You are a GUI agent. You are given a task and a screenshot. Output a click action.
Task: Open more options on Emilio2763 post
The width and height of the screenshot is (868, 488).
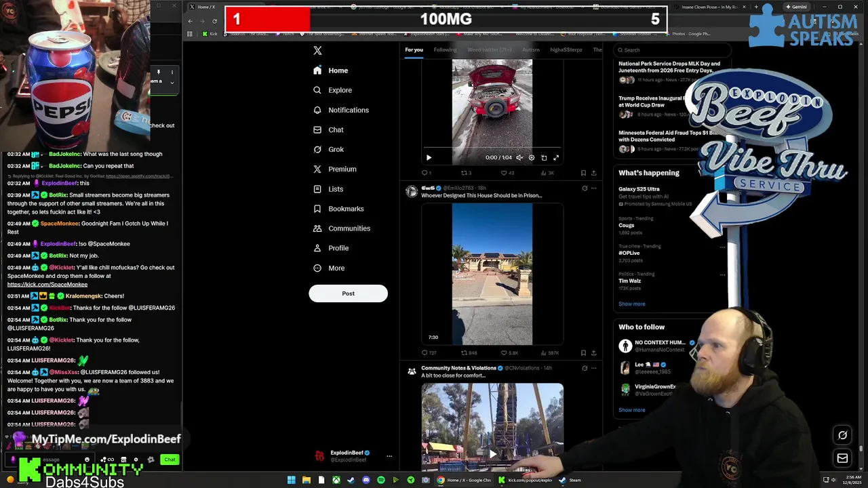tap(594, 188)
